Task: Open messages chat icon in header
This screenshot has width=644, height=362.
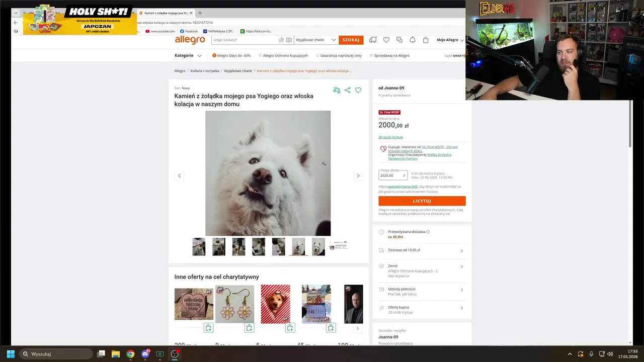Action: pyautogui.click(x=399, y=40)
